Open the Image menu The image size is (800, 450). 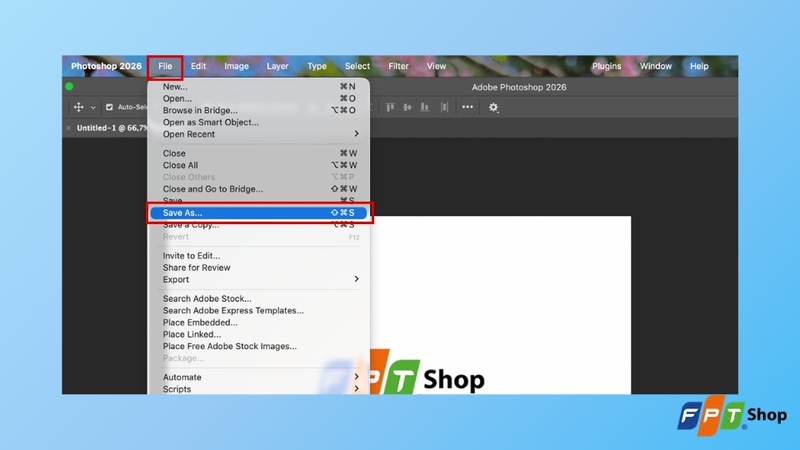[x=237, y=66]
